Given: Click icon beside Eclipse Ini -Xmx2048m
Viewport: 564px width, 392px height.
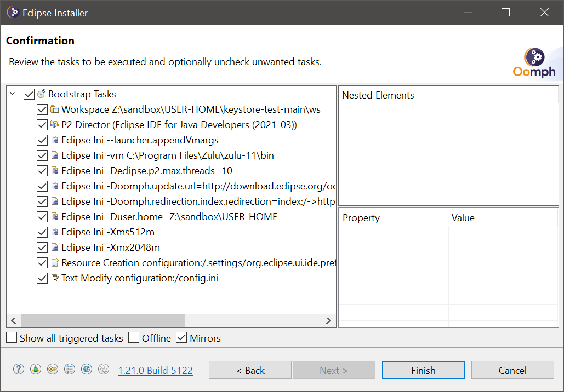Looking at the screenshot, I should [x=55, y=247].
